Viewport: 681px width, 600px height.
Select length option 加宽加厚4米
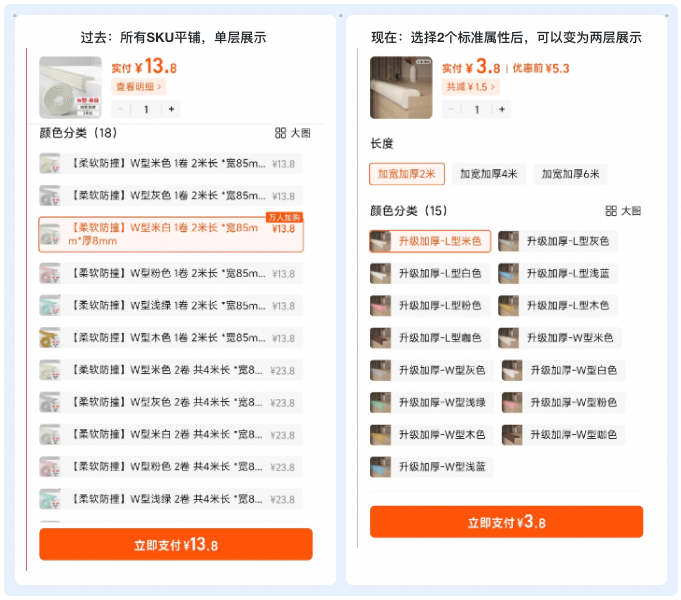tap(489, 174)
